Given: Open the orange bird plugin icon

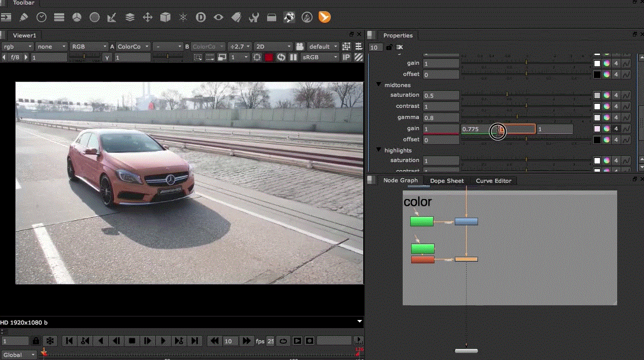Looking at the screenshot, I should [324, 17].
